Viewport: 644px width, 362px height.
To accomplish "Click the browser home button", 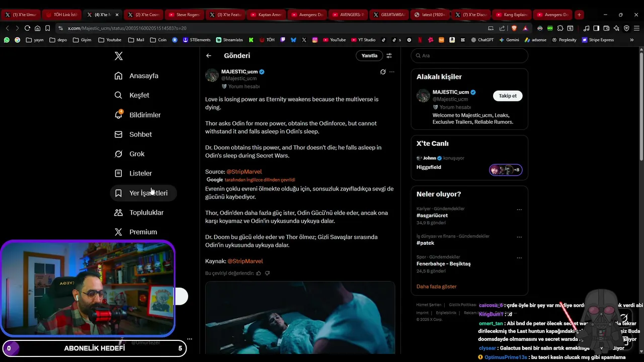I will click(37, 28).
